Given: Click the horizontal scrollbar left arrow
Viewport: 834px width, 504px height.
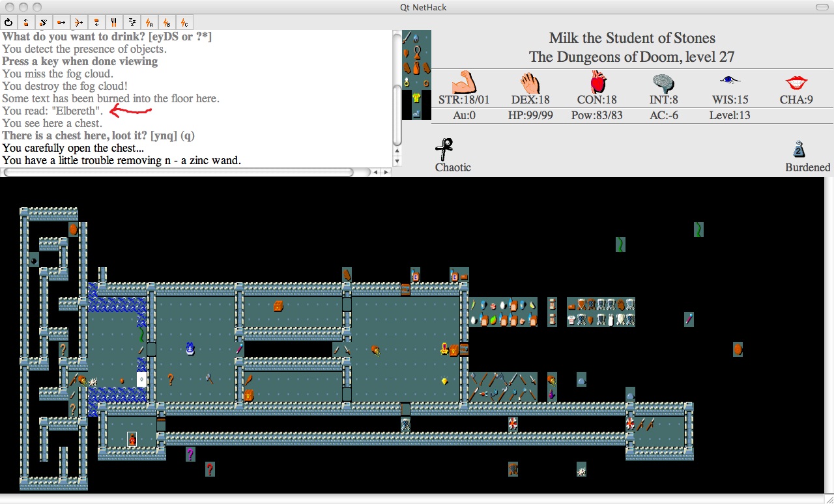Looking at the screenshot, I should [x=376, y=173].
